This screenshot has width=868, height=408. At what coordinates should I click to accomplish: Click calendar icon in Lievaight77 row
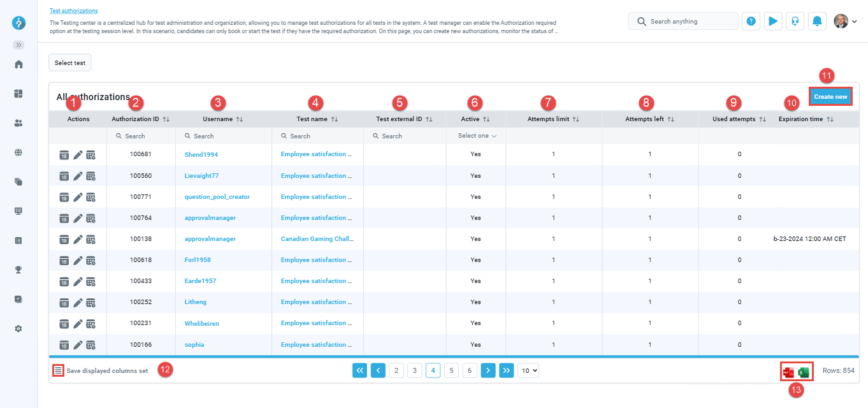pos(64,175)
